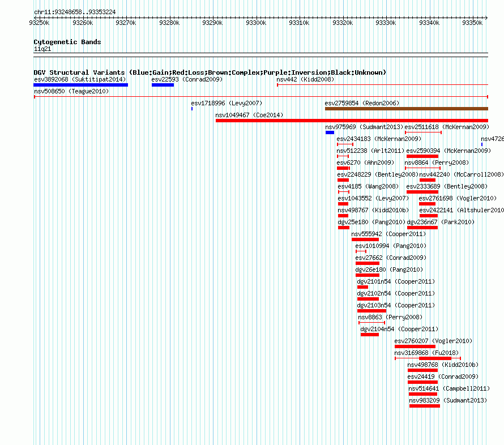This screenshot has width=504, height=445.
Task: Click the 11q21 cytogenetic band label
Action: click(x=42, y=49)
